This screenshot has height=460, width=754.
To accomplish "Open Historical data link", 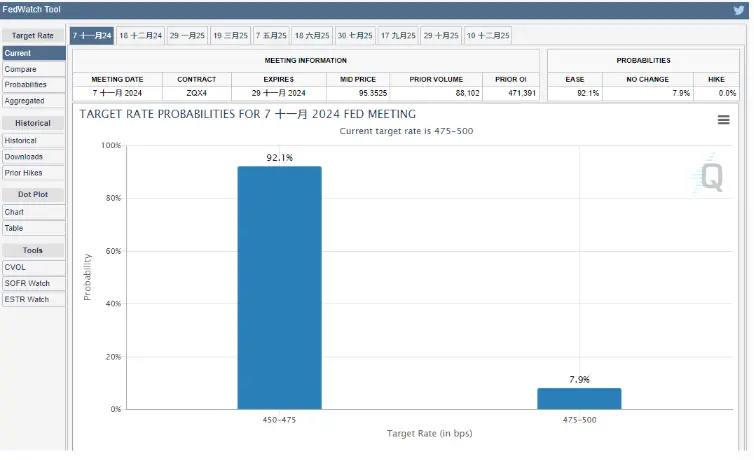I will coord(33,141).
